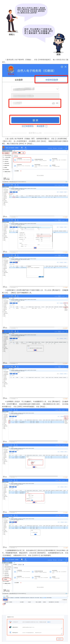Switch to the 实名登录 tab

click(x=19, y=80)
